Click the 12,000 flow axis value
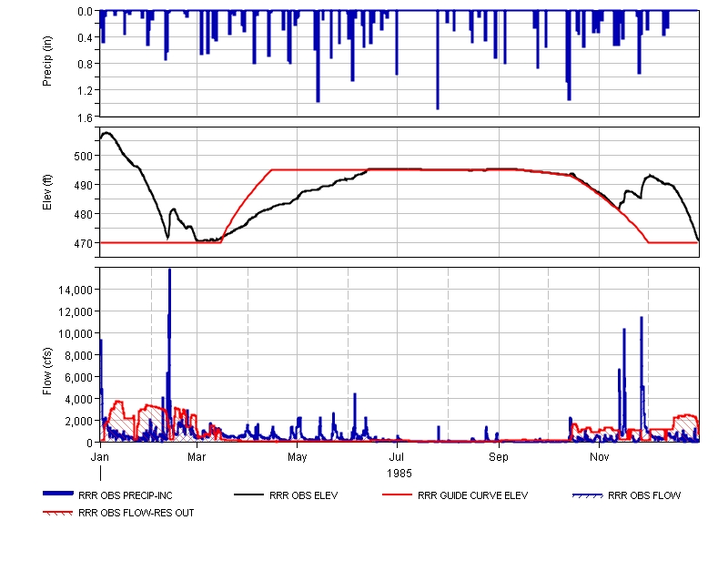 pos(76,312)
